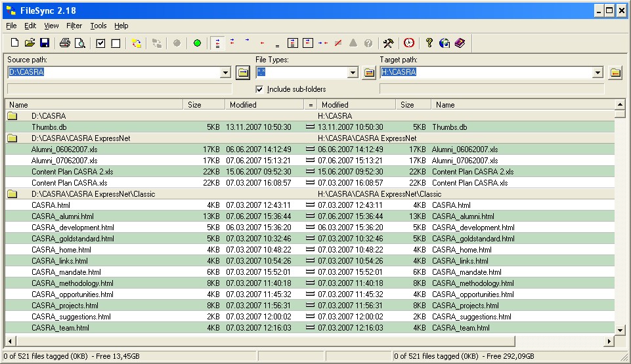Image resolution: width=631 pixels, height=364 pixels.
Task: Click the Print printer icon
Action: click(x=65, y=43)
